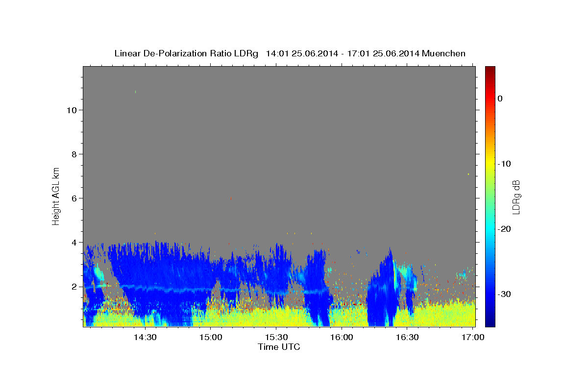Click the 14:30 time tick label
The height and width of the screenshot is (392, 588).
coord(145,337)
